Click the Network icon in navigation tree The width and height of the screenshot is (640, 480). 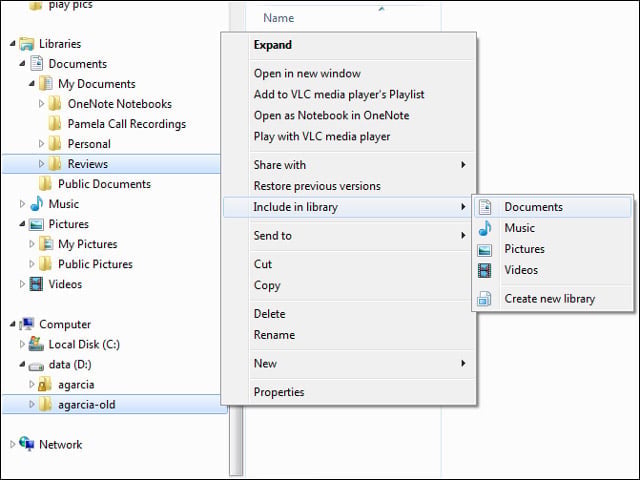(x=27, y=444)
